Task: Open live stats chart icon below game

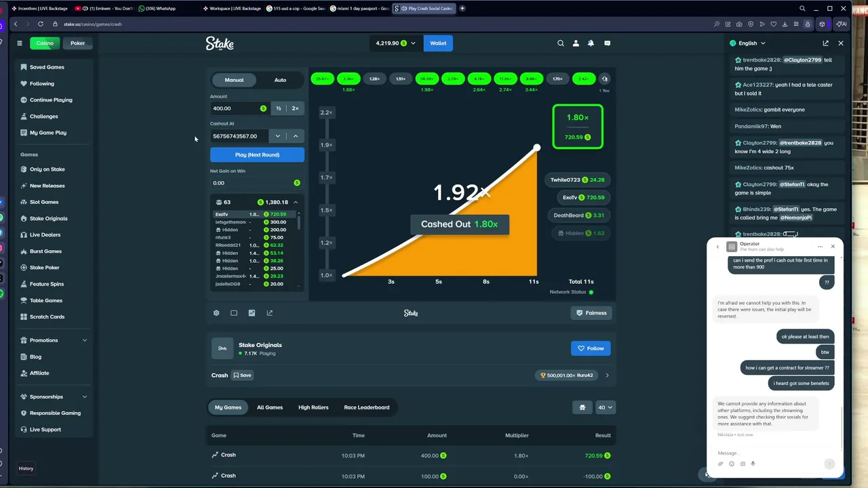Action: click(x=252, y=313)
